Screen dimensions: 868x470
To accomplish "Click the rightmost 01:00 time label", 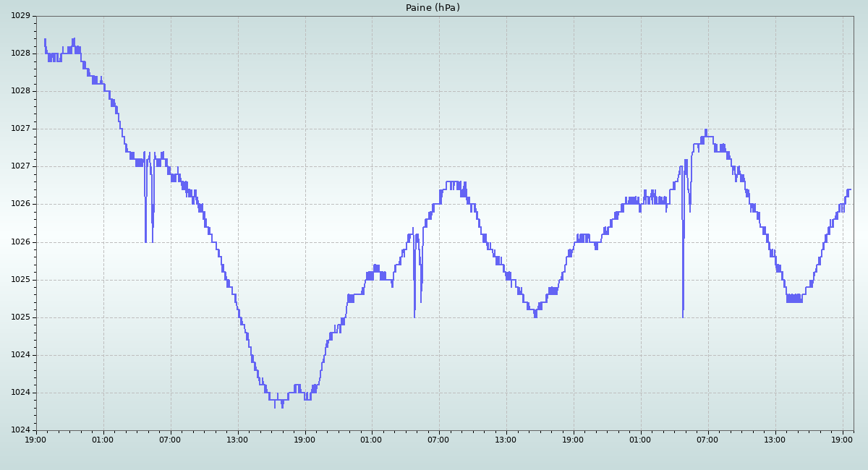I will [640, 439].
